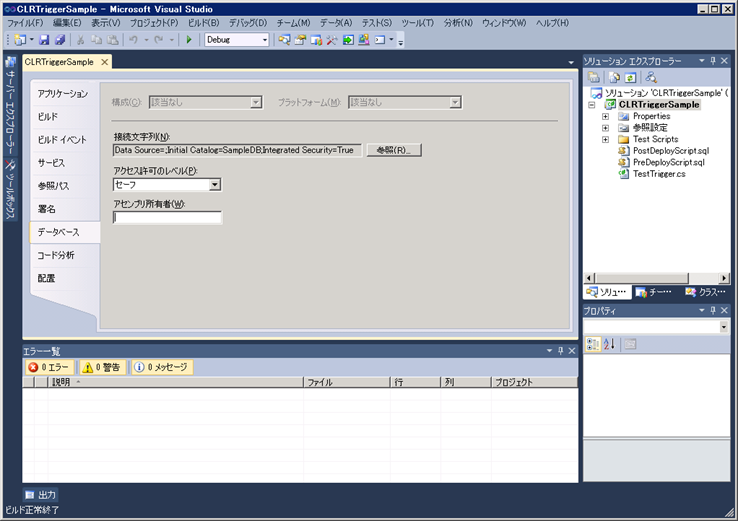This screenshot has height=521, width=738.
Task: Pin the エラー一覧 panel
Action: 560,351
